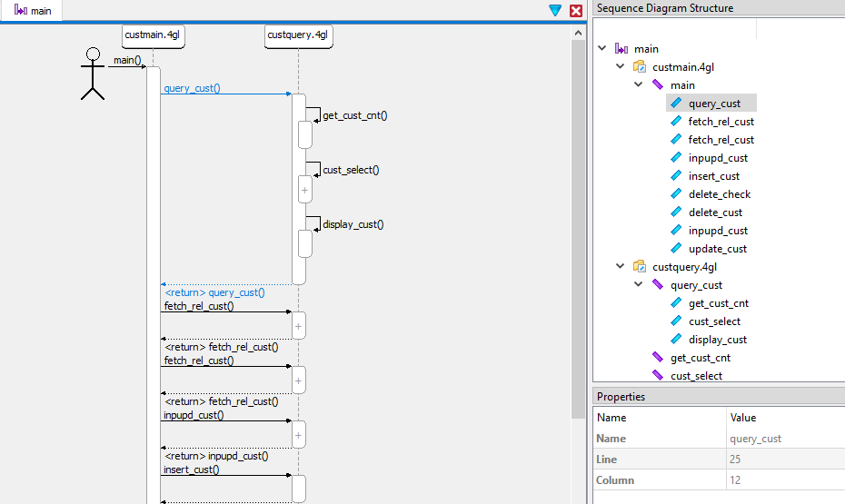Select the insert_cust tree item
Image resolution: width=845 pixels, height=504 pixels.
[714, 176]
